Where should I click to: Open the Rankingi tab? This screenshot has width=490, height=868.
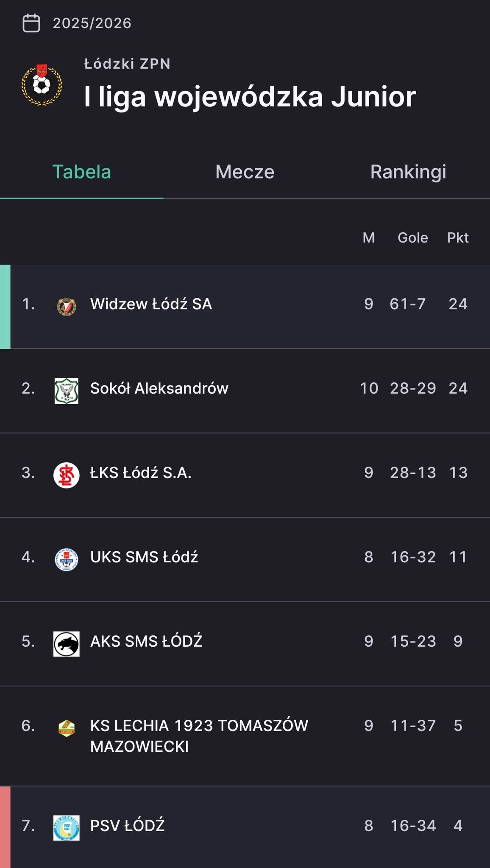(x=408, y=172)
